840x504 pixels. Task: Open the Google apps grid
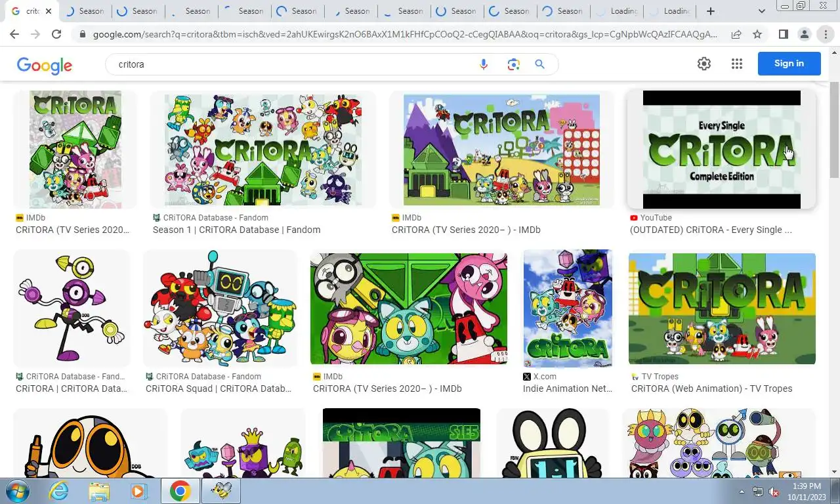(x=737, y=64)
